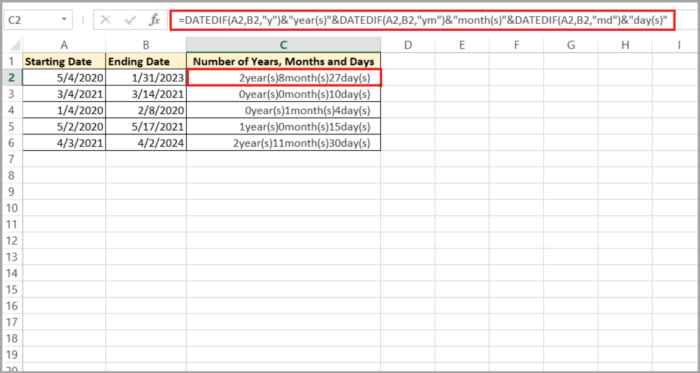Click cell with 2year(s)11month(s)30day(s)

[283, 143]
